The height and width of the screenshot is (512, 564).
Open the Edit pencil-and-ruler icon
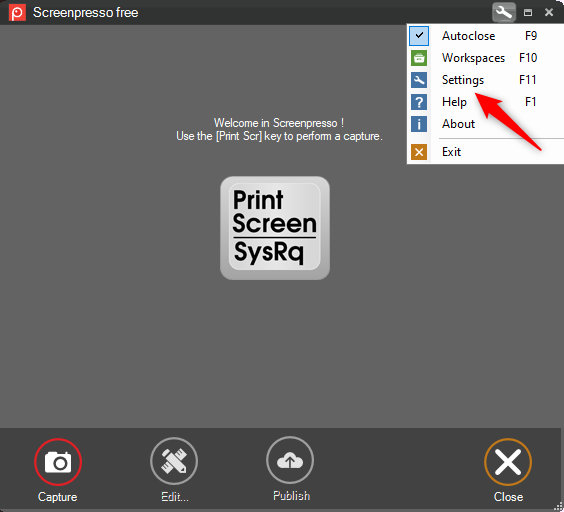tap(174, 461)
